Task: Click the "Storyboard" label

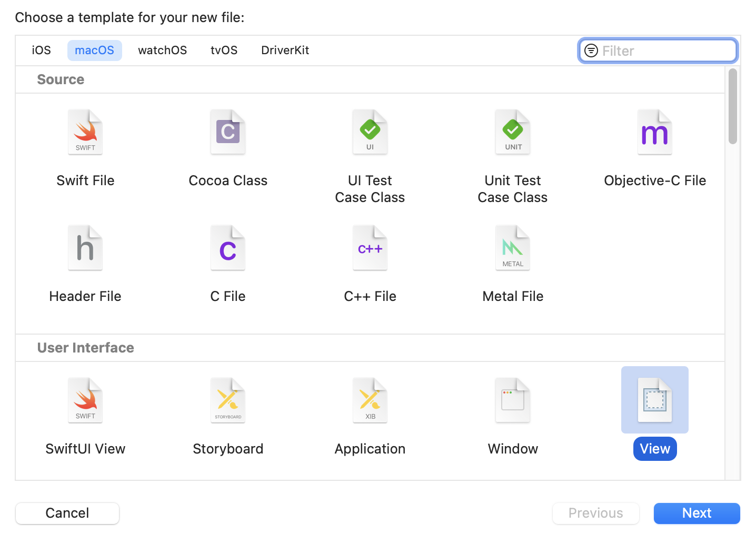Action: 228,449
